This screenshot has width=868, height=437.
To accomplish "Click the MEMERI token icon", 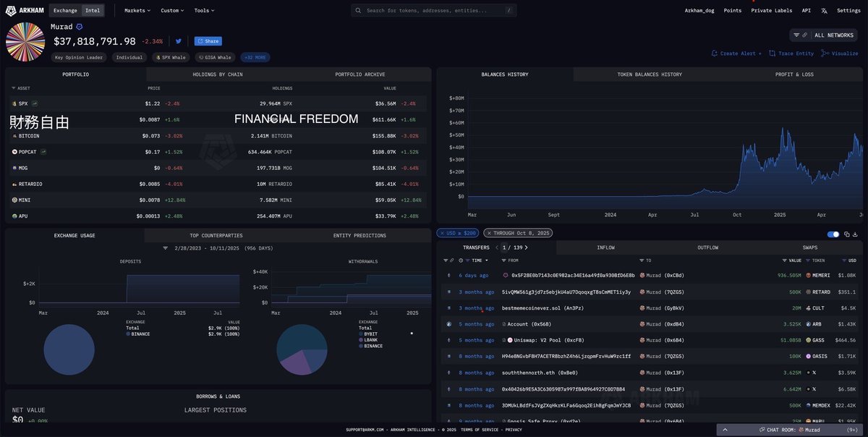I will coord(809,276).
